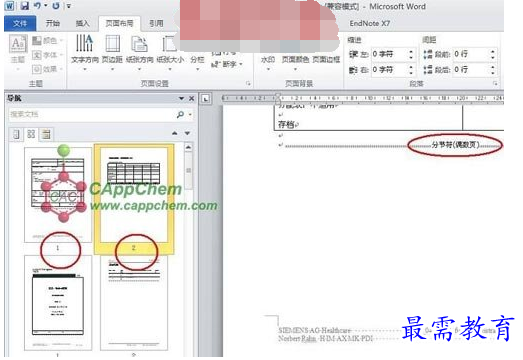Open the EndNote X7 tab

[x=370, y=23]
